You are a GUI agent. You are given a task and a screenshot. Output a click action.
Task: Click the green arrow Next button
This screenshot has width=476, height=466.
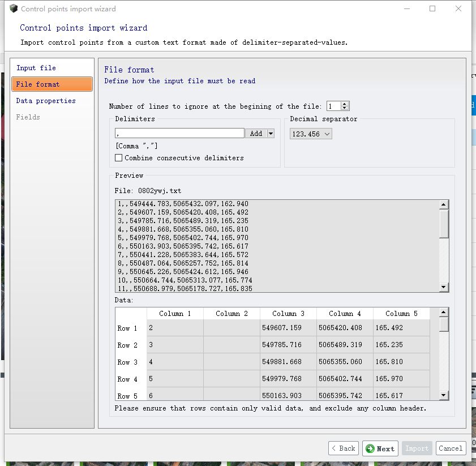pyautogui.click(x=380, y=448)
